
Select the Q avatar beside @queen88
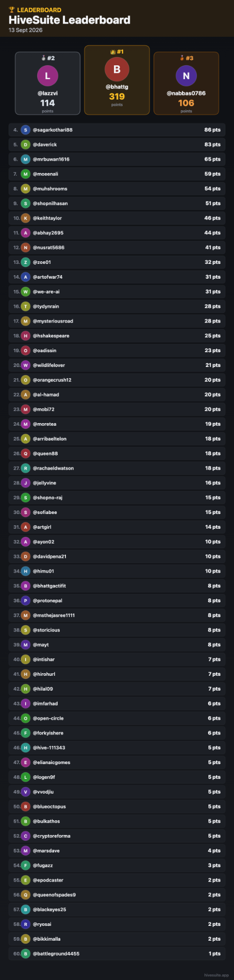26,453
